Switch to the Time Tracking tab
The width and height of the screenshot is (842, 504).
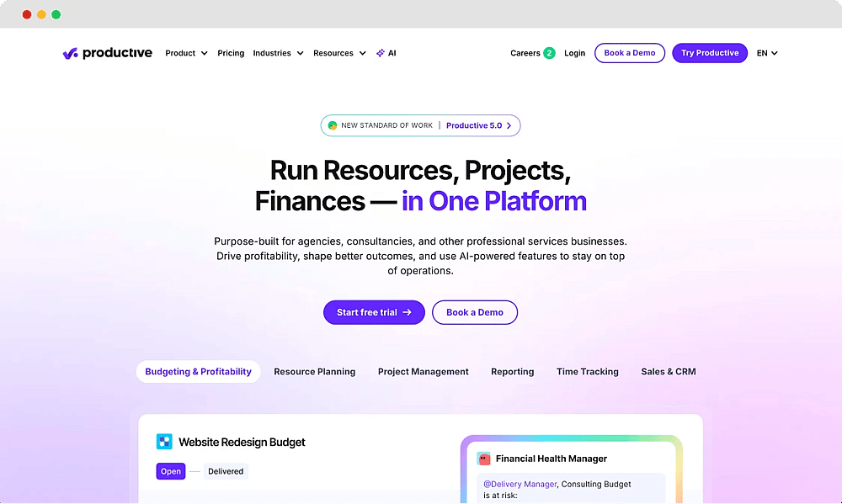[588, 371]
